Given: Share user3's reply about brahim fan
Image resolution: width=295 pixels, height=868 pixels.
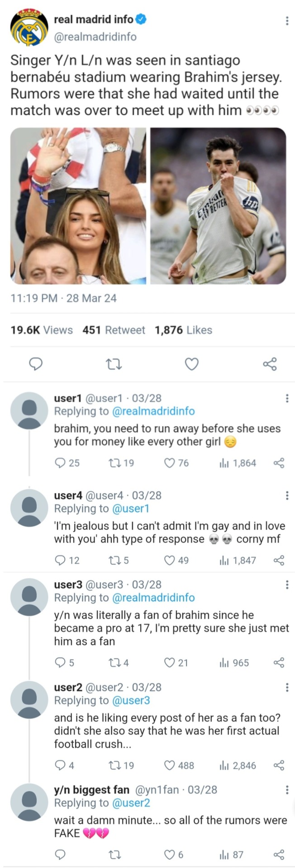Looking at the screenshot, I should [279, 663].
